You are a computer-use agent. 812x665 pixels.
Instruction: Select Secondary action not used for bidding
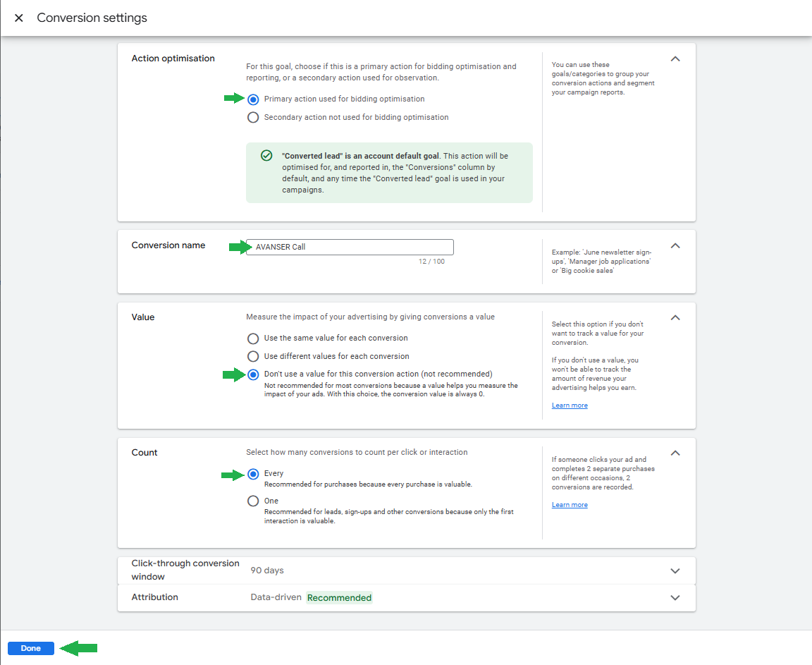[x=253, y=118]
